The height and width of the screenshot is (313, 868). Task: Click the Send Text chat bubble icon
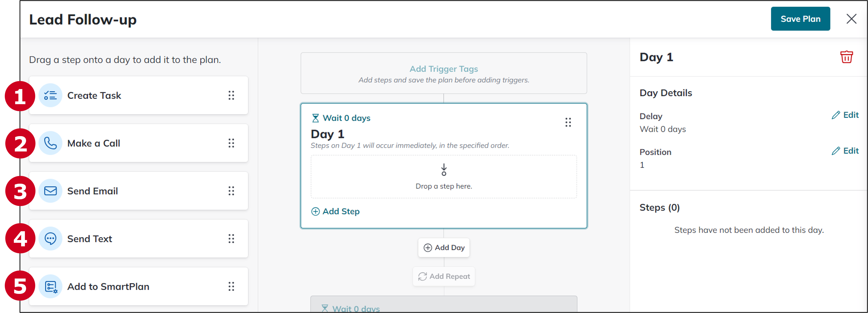(x=51, y=239)
